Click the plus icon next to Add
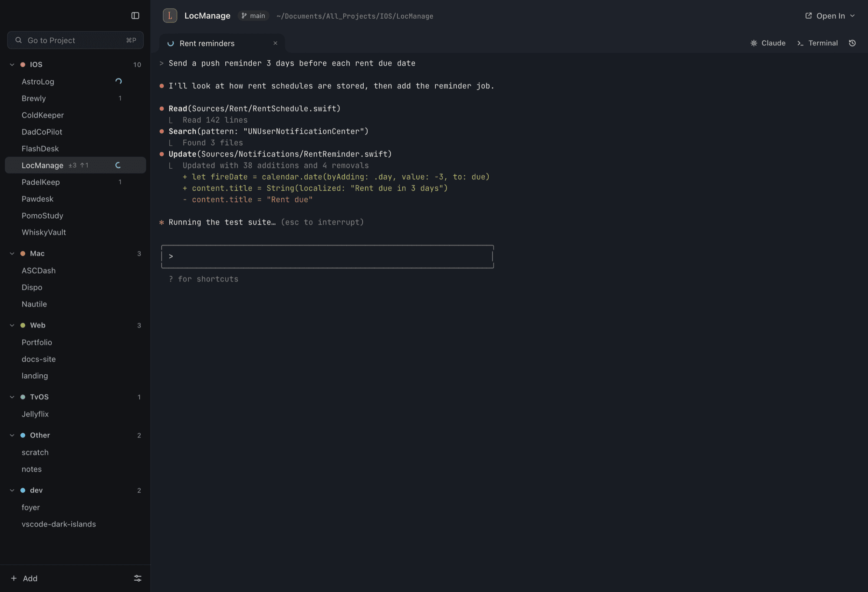 (x=14, y=578)
